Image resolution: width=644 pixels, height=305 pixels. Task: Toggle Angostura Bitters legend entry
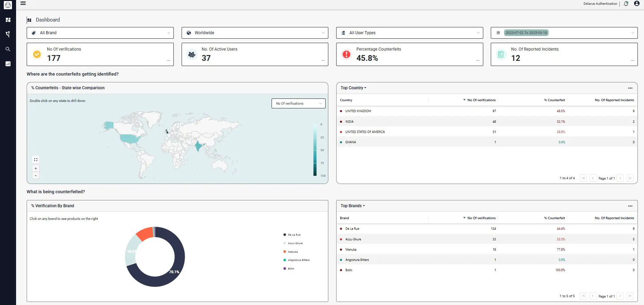tap(296, 260)
